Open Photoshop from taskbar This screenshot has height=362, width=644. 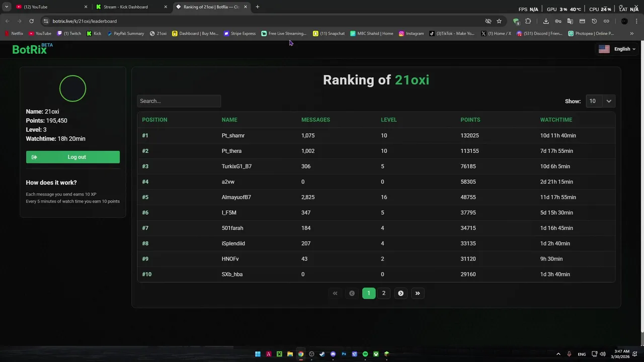coord(344,354)
